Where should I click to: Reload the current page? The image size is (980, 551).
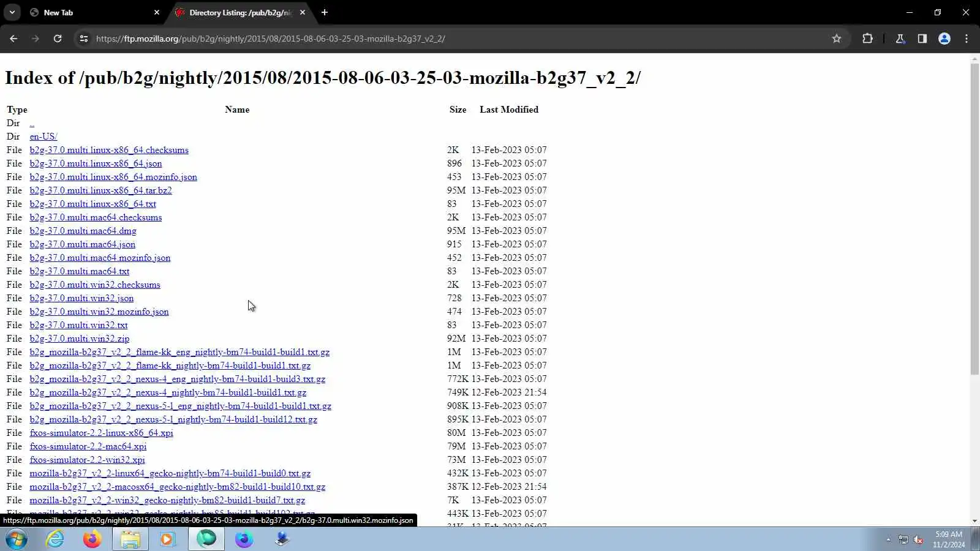pyautogui.click(x=58, y=39)
